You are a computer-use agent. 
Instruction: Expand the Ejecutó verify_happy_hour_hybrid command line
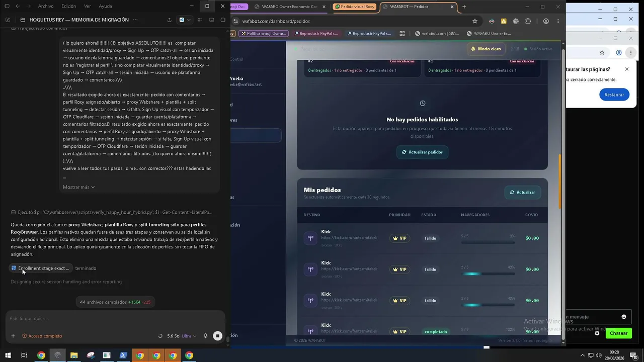(x=112, y=212)
